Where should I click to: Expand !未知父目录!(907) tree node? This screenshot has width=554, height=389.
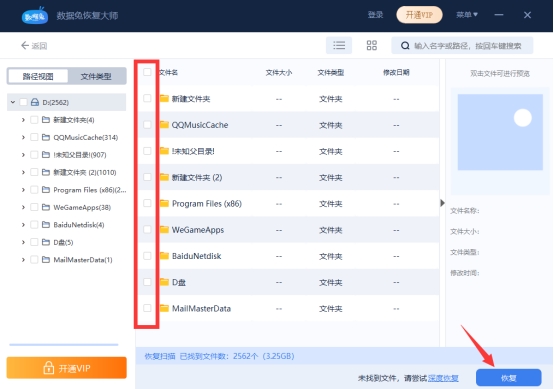(x=23, y=155)
